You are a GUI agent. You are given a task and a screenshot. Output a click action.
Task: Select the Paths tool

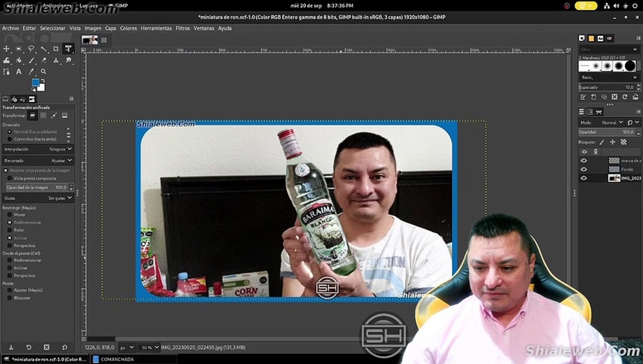click(x=7, y=72)
